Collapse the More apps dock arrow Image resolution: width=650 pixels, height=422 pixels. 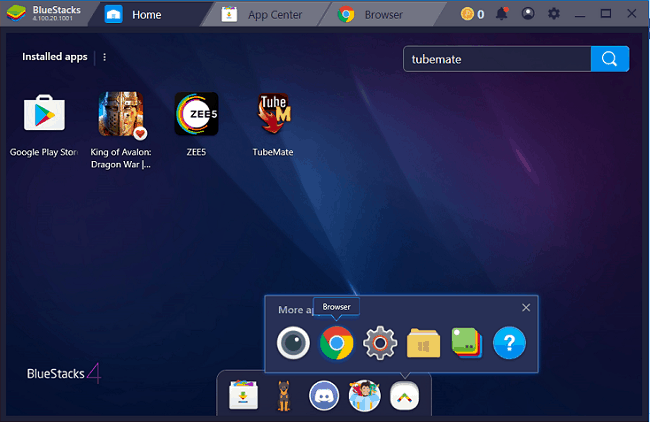tap(405, 396)
